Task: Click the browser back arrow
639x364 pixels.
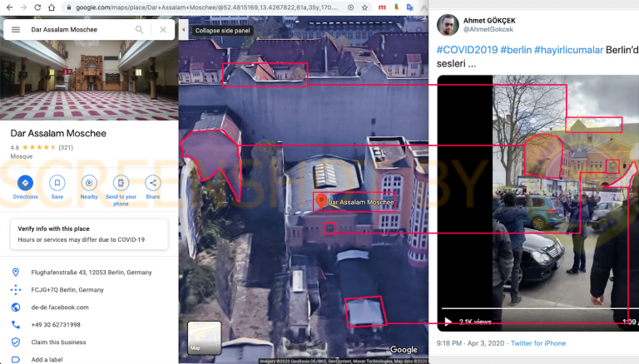Action: pyautogui.click(x=10, y=7)
